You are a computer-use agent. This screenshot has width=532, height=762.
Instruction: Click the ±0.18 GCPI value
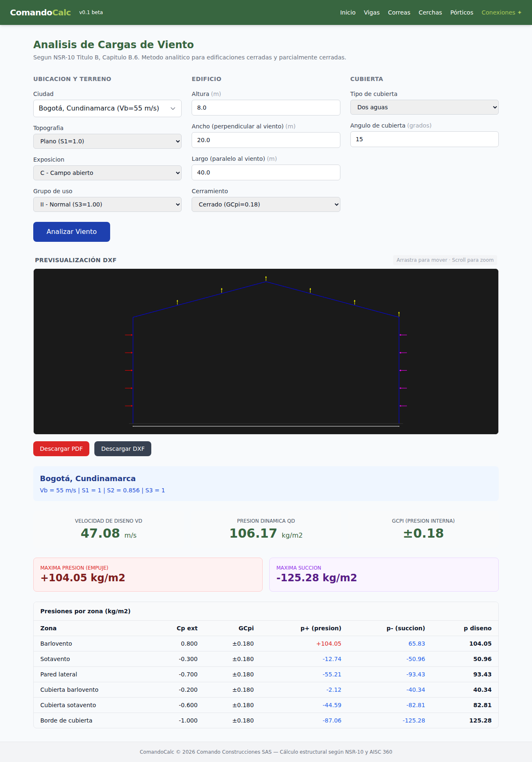[x=423, y=533]
